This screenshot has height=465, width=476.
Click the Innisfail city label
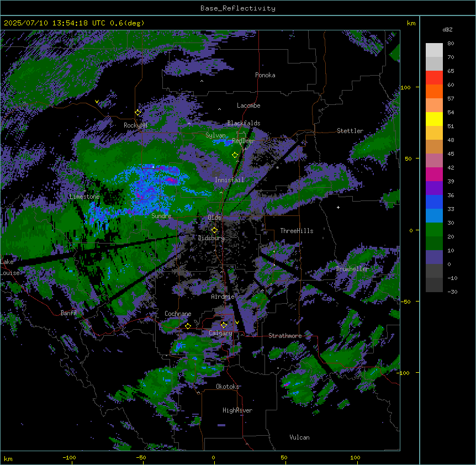[x=229, y=180]
